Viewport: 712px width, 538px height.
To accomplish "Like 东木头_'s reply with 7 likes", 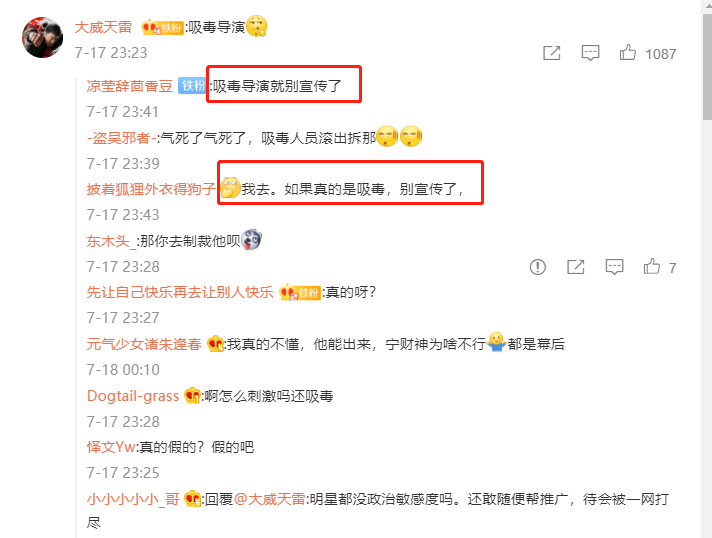I will [652, 267].
